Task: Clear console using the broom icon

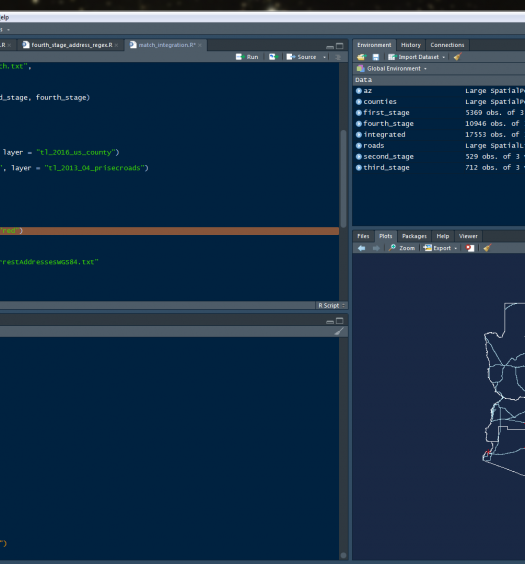Action: coord(339,331)
